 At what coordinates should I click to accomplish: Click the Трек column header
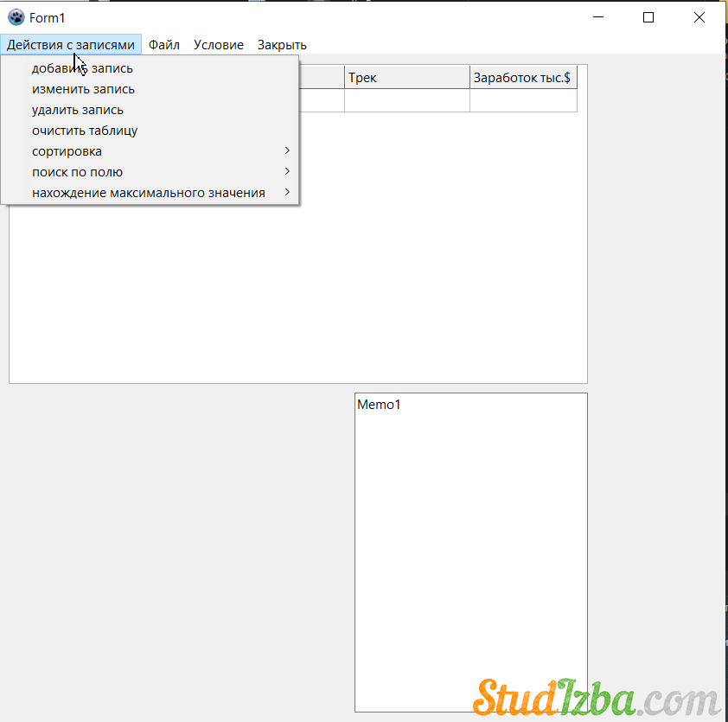click(407, 78)
